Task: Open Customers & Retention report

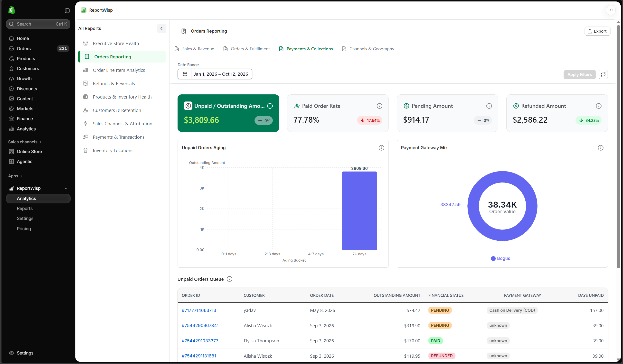Action: coord(122,110)
